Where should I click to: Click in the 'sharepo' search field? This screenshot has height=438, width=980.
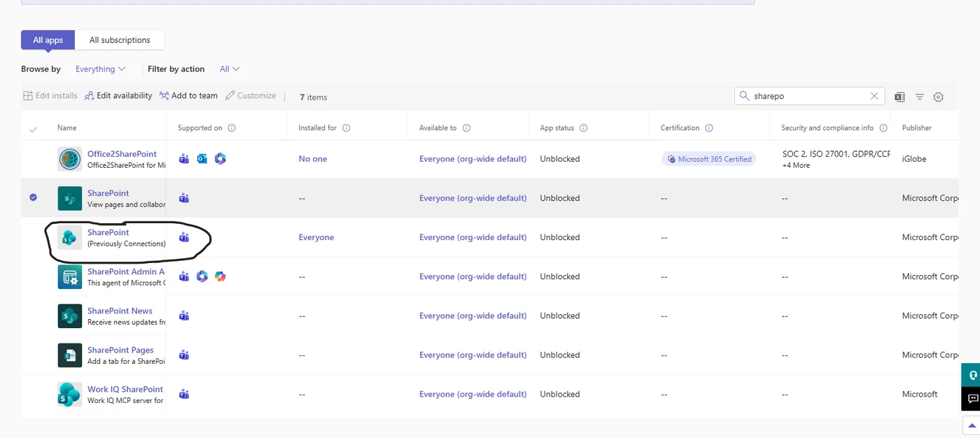[x=808, y=96]
